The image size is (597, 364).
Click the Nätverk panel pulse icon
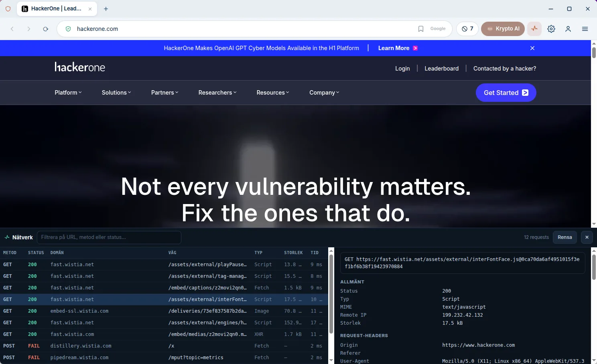tap(7, 237)
